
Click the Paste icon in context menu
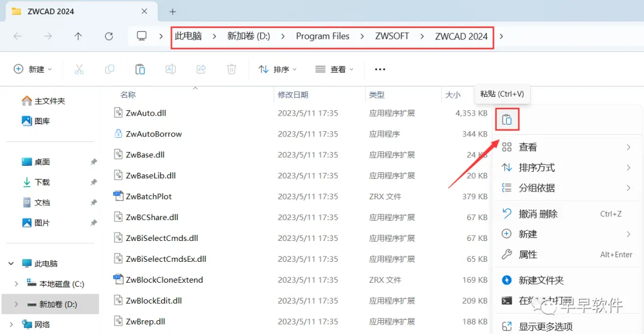point(507,119)
